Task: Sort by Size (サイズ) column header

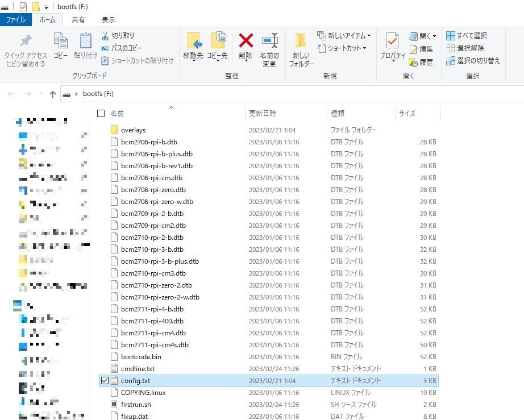Action: coord(407,114)
